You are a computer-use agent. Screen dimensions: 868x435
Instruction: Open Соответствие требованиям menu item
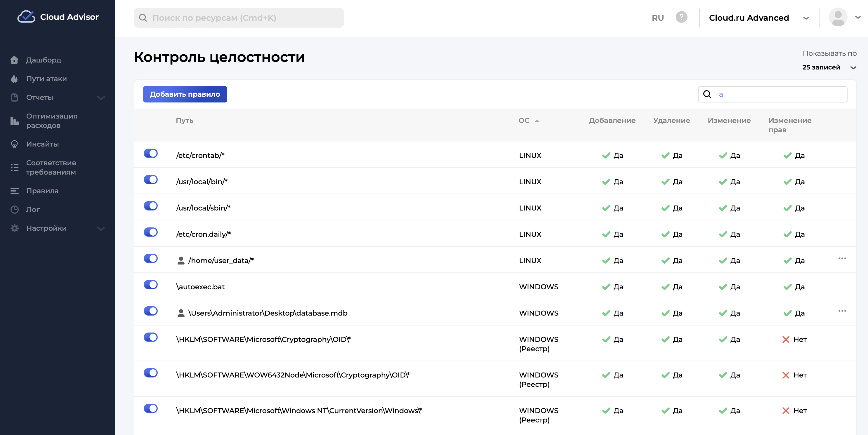click(51, 168)
